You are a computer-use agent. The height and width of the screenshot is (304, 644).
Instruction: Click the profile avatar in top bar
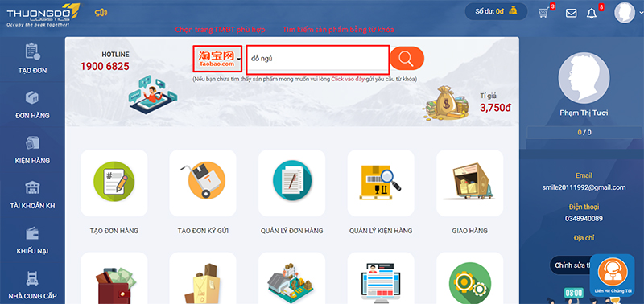point(625,13)
